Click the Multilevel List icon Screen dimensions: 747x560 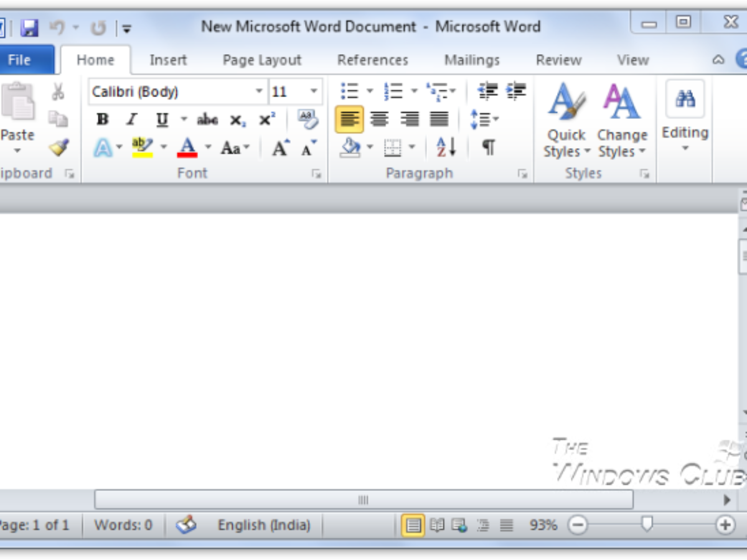(436, 91)
